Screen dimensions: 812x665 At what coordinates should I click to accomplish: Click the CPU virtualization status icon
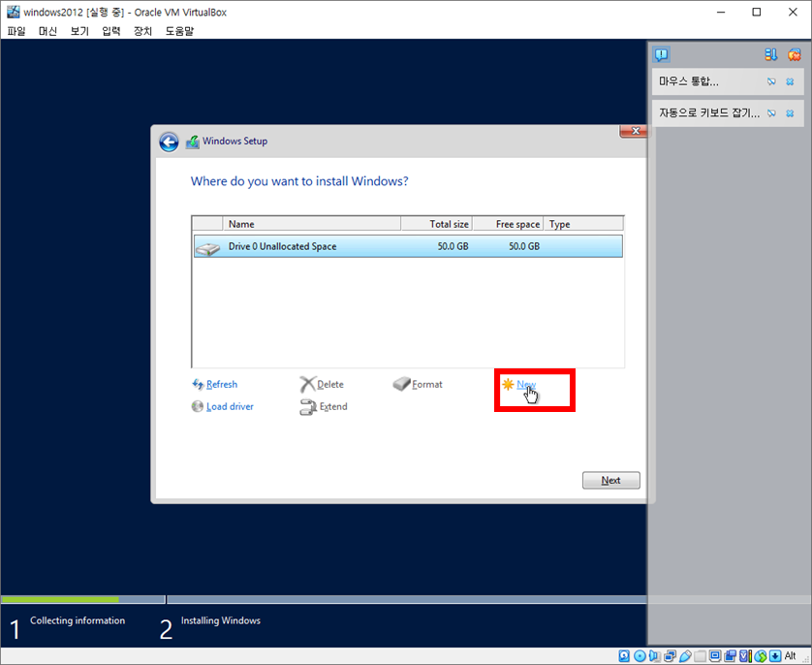[x=746, y=656]
